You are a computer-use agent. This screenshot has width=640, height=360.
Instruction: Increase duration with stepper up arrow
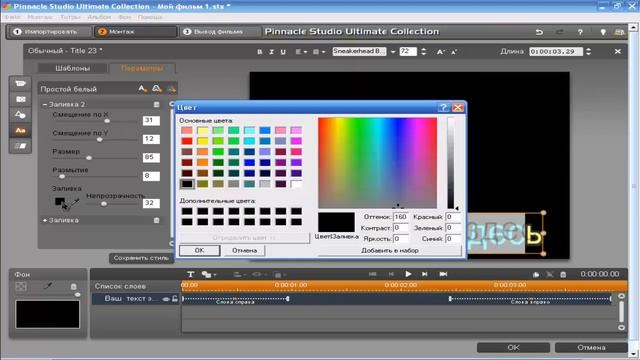[x=588, y=49]
